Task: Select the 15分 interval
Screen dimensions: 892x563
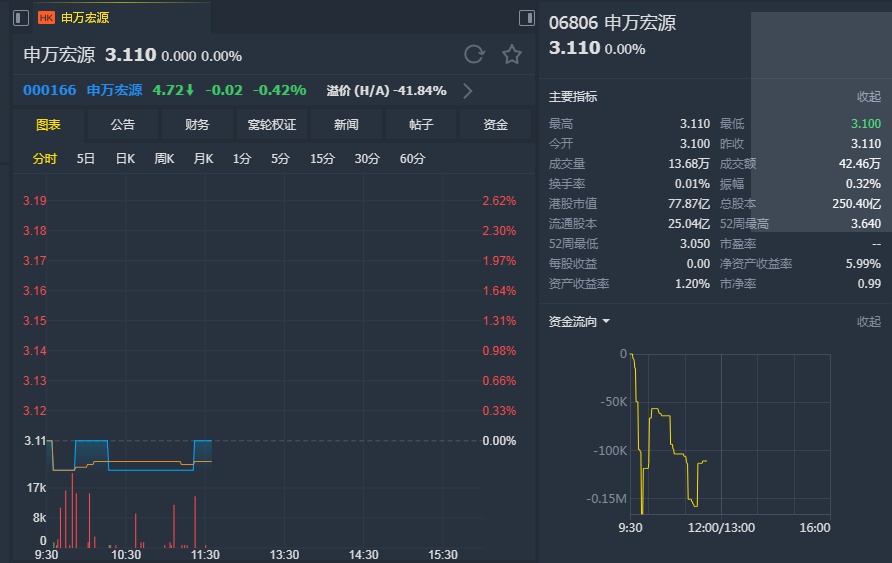Action: tap(323, 159)
